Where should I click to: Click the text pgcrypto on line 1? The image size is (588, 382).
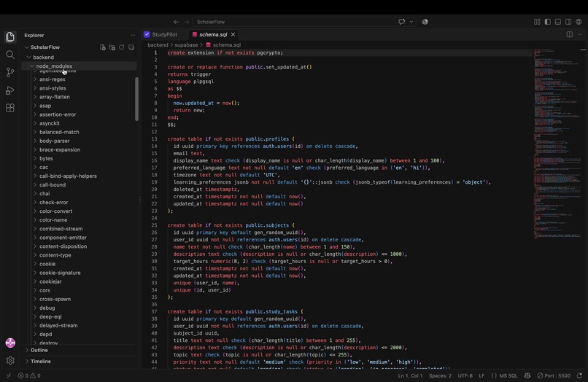click(x=268, y=53)
